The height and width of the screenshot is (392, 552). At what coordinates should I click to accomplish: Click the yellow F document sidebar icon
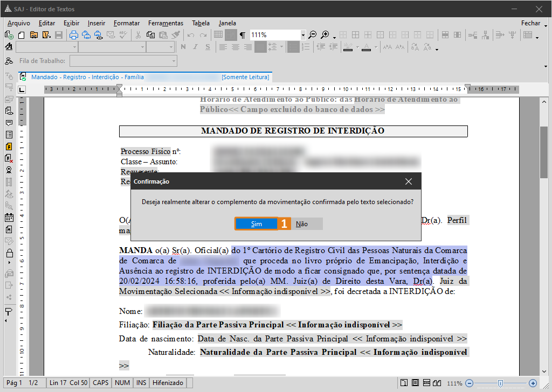(x=9, y=146)
